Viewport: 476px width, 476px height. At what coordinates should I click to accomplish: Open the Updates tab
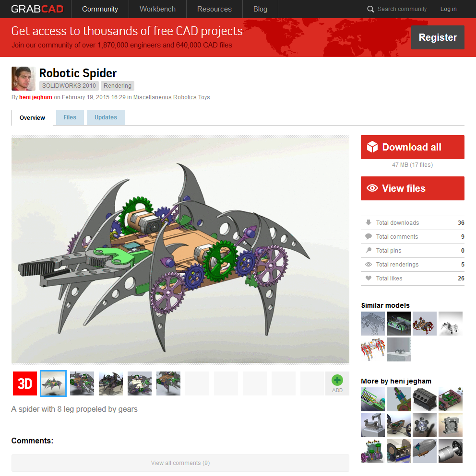click(x=106, y=117)
